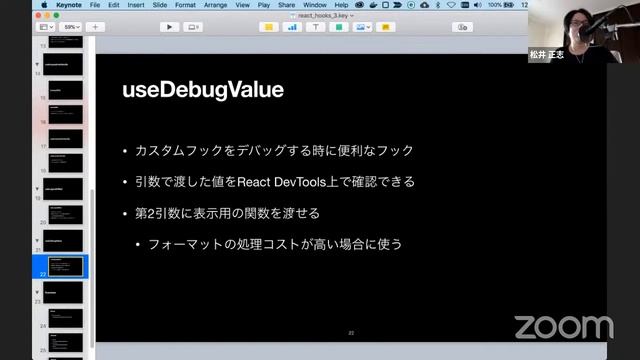
Task: Open the Keynote Live presenter display button
Action: [x=193, y=27]
